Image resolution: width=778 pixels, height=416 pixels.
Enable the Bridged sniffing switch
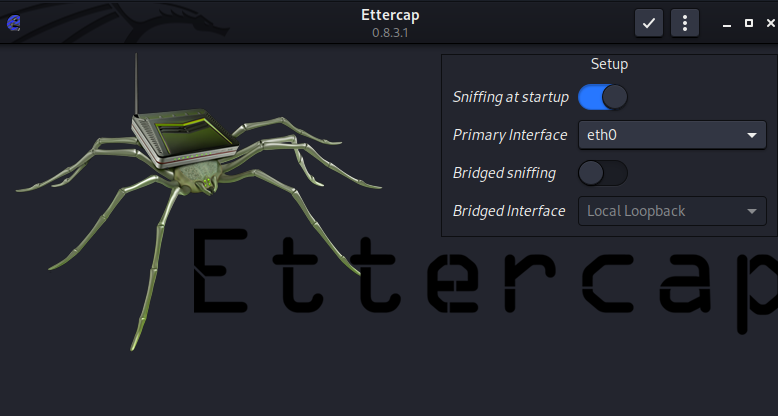602,173
